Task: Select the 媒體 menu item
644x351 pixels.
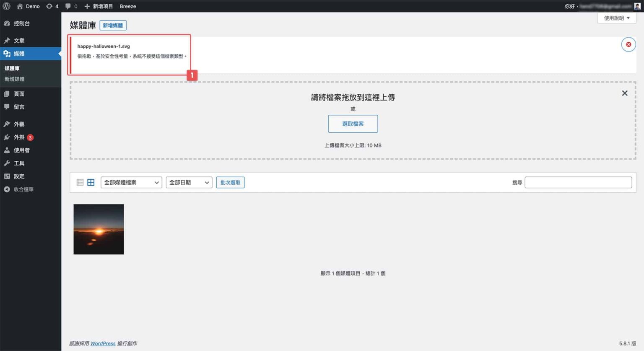Action: pyautogui.click(x=31, y=54)
